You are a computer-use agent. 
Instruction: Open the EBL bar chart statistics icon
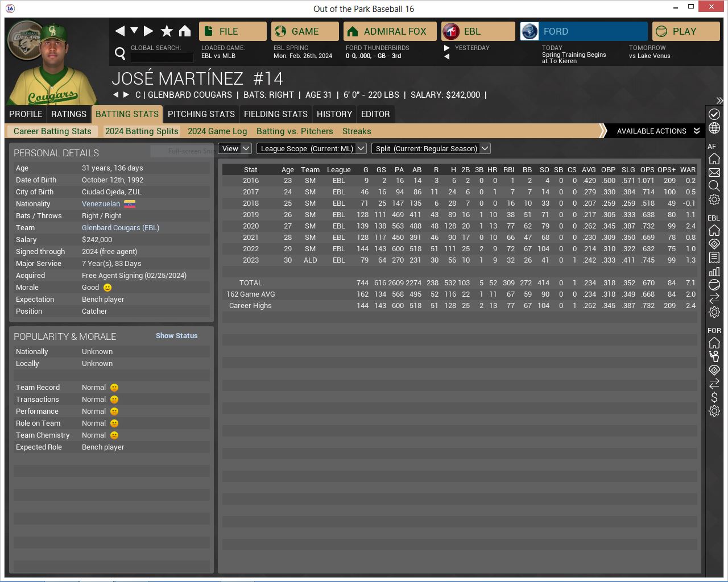point(714,271)
